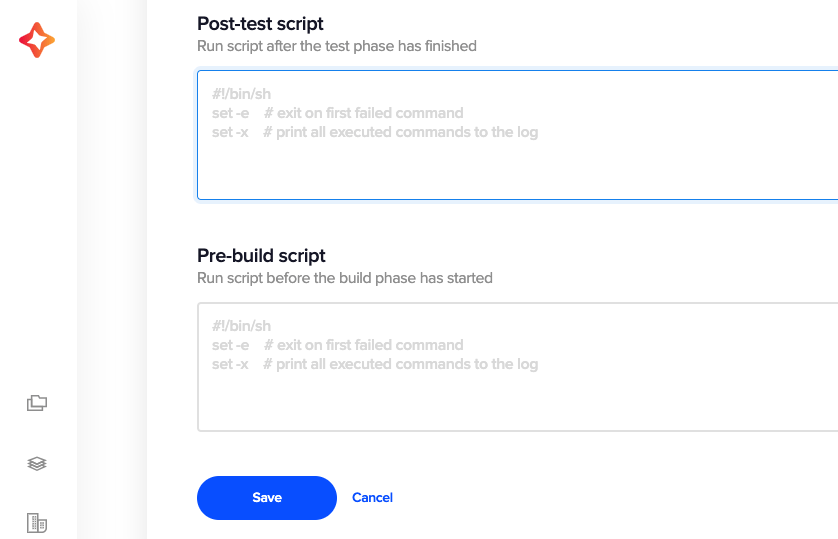
Task: Click the Post-test script heading
Action: click(260, 24)
